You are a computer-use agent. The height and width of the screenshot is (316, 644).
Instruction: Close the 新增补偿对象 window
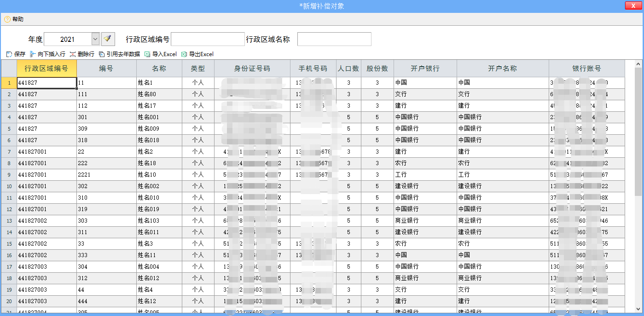pyautogui.click(x=633, y=6)
